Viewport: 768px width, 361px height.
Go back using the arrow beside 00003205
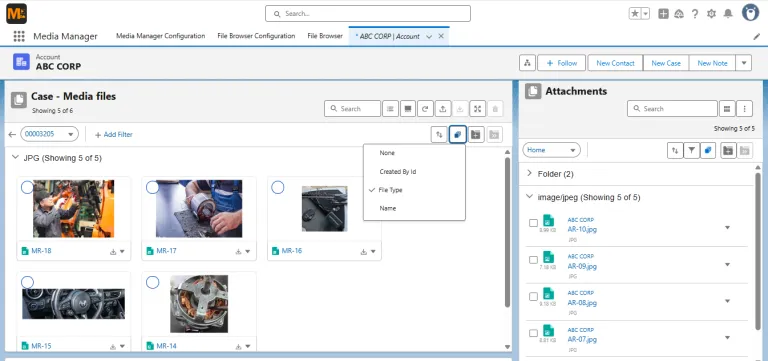(12, 134)
